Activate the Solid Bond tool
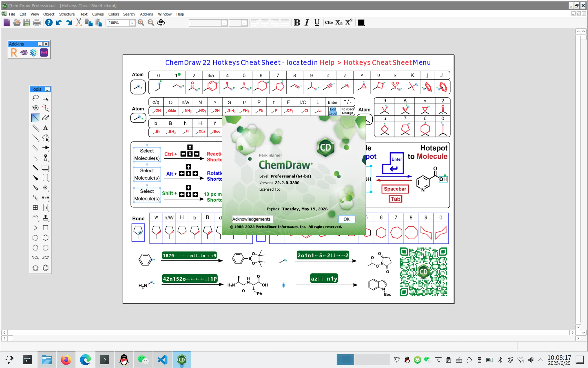The image size is (588, 368). pyautogui.click(x=36, y=117)
